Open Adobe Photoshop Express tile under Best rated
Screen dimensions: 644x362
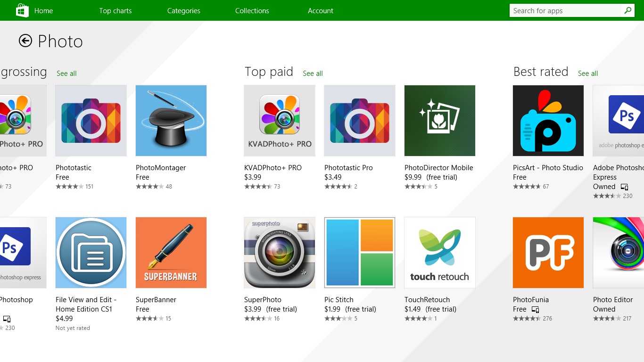pyautogui.click(x=619, y=121)
